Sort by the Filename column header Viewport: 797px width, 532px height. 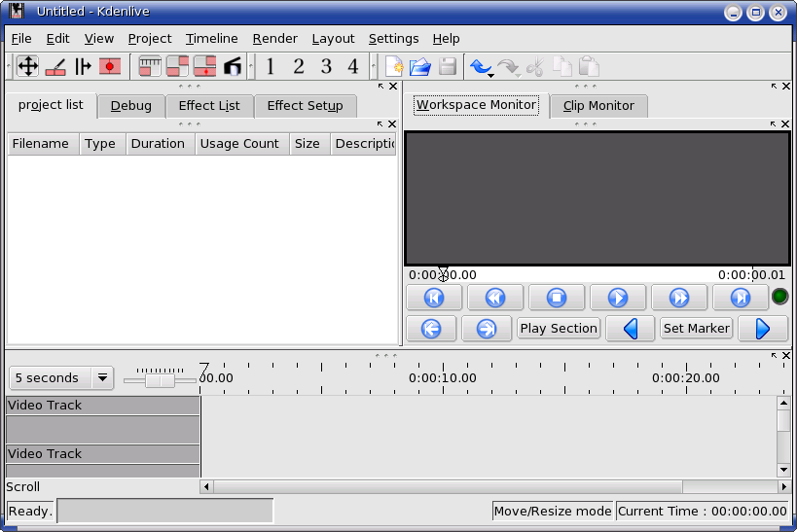pyautogui.click(x=43, y=144)
